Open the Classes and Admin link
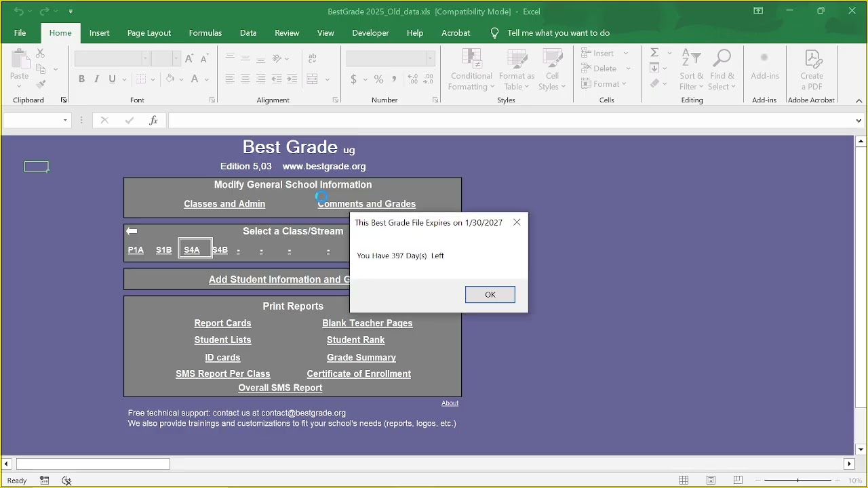The height and width of the screenshot is (488, 868). coord(224,204)
